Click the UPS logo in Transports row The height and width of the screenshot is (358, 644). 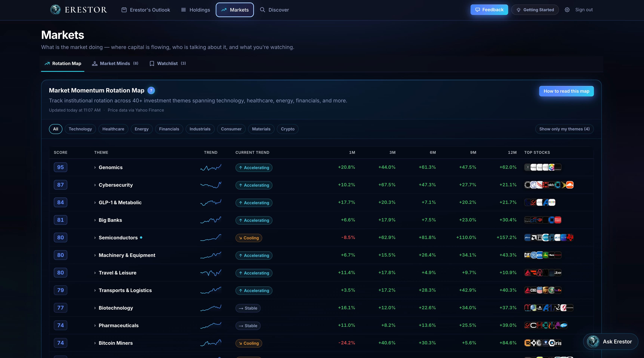pos(546,290)
